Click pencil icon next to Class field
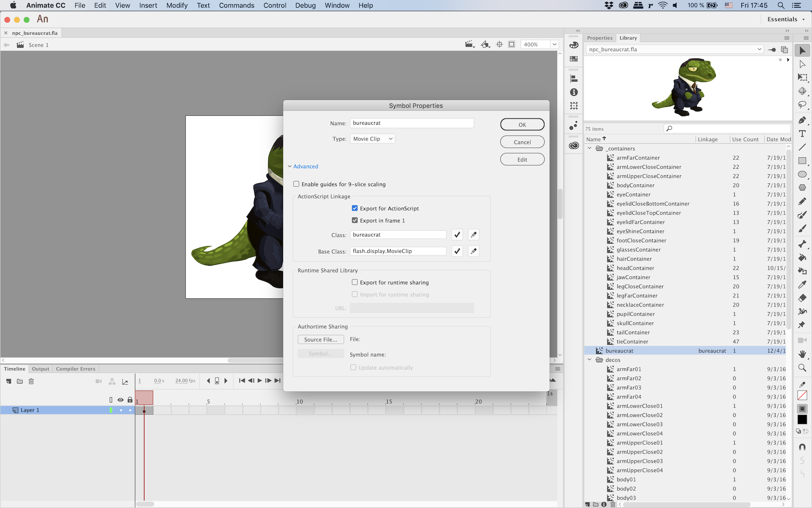 tap(474, 235)
